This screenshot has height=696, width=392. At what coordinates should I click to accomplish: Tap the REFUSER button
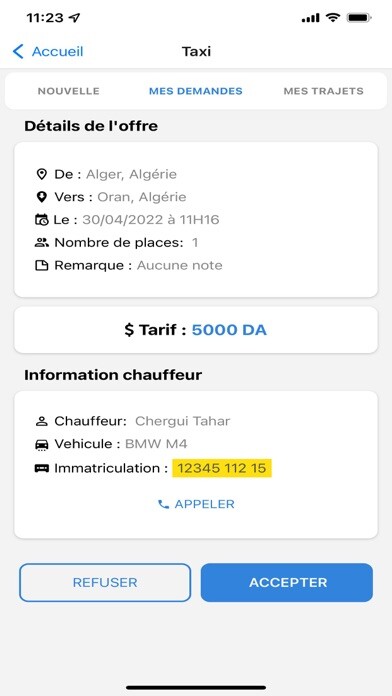pyautogui.click(x=105, y=582)
